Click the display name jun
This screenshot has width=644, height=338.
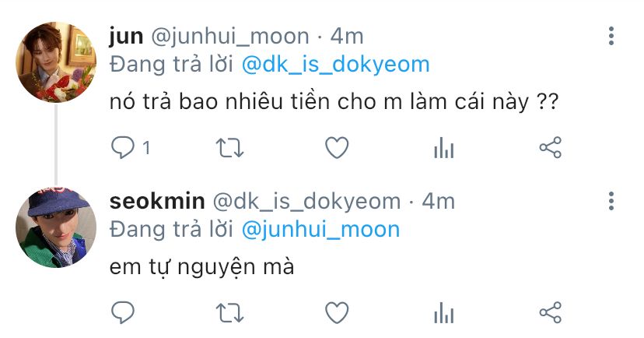(126, 37)
